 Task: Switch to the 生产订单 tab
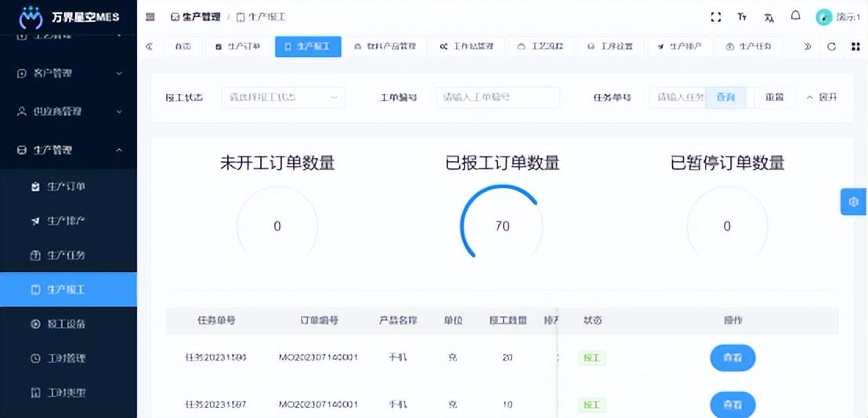238,47
